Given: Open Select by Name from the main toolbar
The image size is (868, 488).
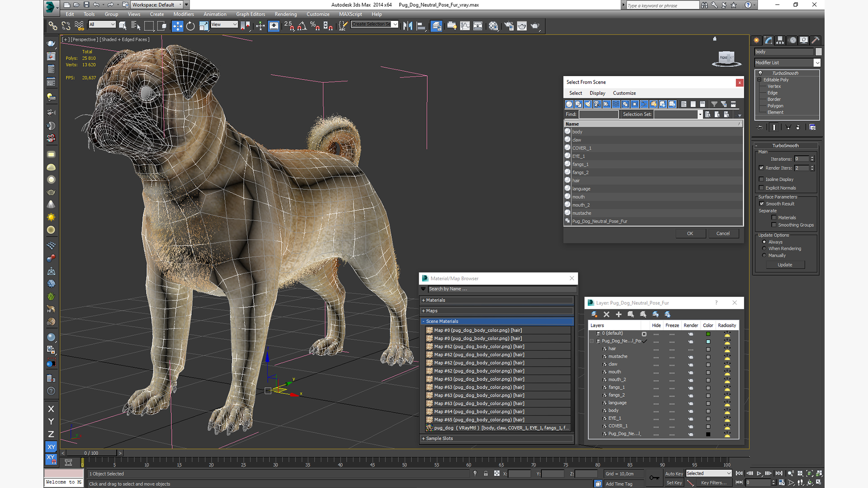Looking at the screenshot, I should (135, 26).
